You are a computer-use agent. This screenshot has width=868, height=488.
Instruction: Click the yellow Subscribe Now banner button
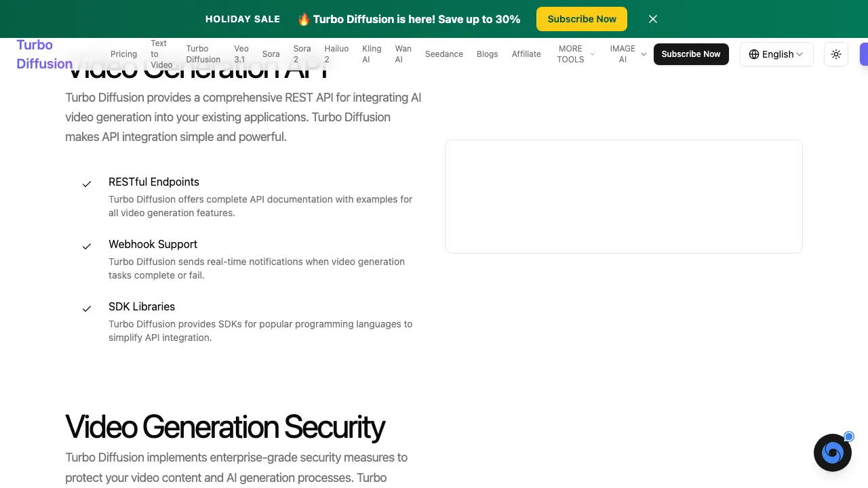pos(582,19)
